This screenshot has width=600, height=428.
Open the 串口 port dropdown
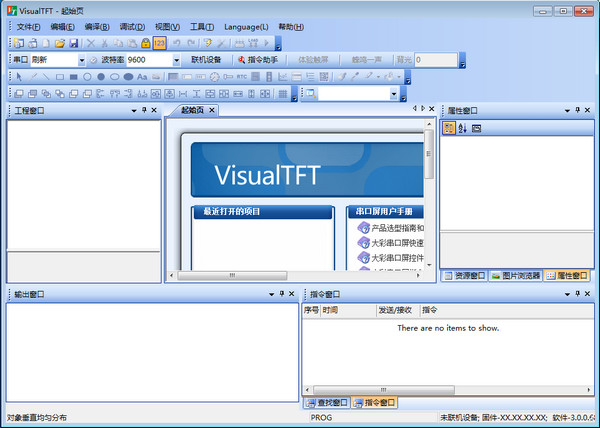(82, 60)
